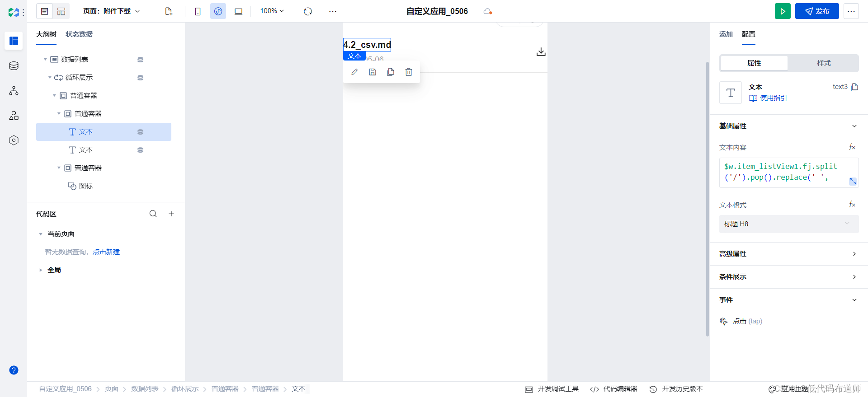Select the mobile phone preview device
Image resolution: width=868 pixels, height=397 pixels.
tap(198, 11)
